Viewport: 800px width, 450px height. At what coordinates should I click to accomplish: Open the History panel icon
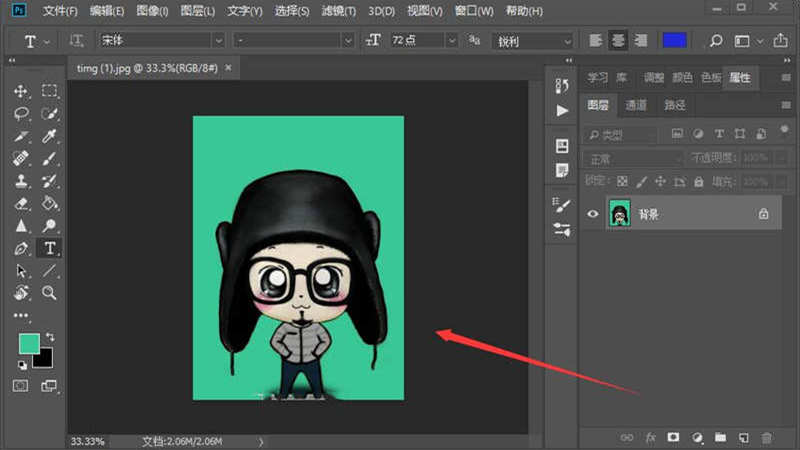point(562,87)
